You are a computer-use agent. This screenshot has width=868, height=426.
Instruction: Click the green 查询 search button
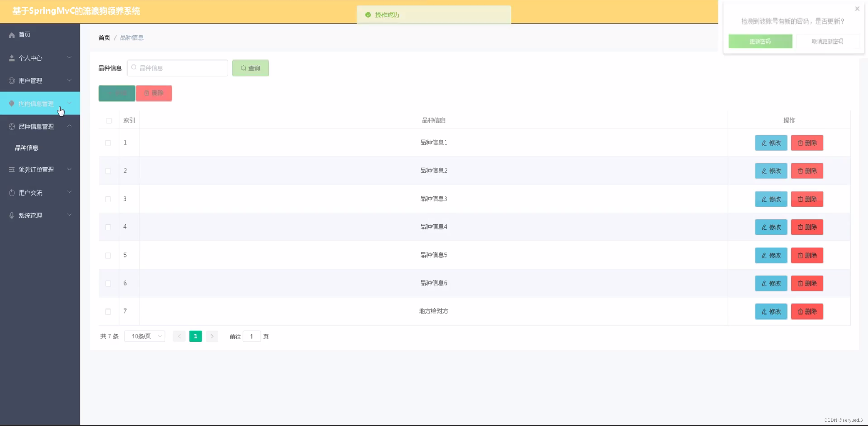coord(250,68)
